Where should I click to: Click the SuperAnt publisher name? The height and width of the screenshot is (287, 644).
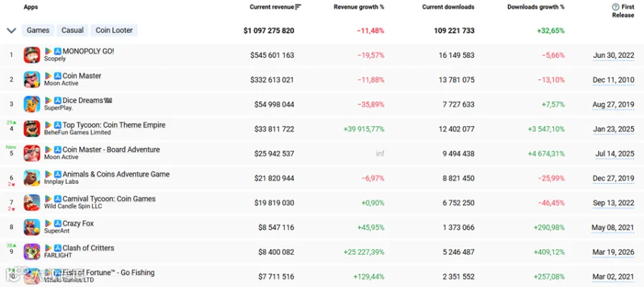click(57, 231)
